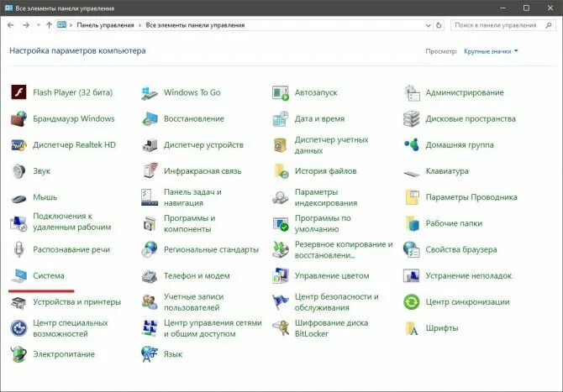Click the Язык language icon
The width and height of the screenshot is (563, 392).
tap(150, 354)
